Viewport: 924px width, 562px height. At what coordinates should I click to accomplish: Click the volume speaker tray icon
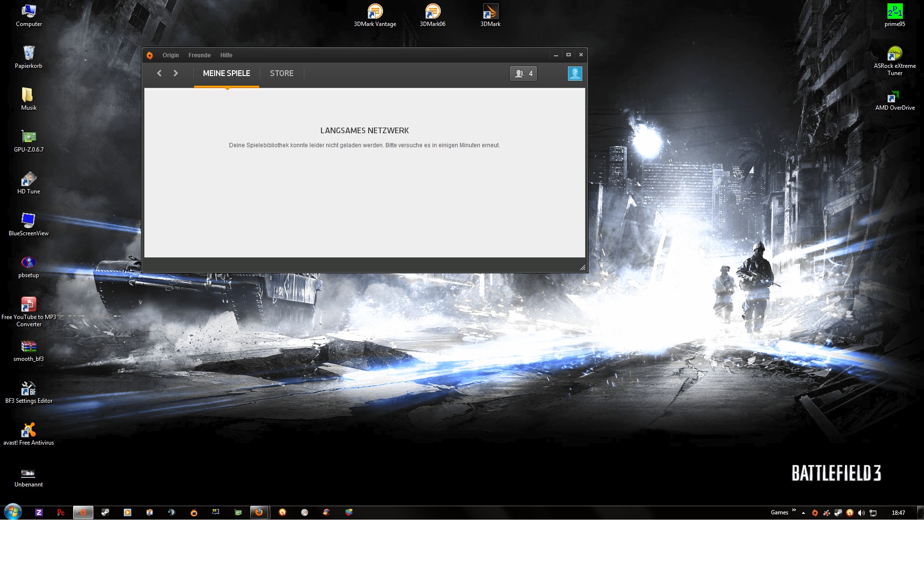click(861, 513)
